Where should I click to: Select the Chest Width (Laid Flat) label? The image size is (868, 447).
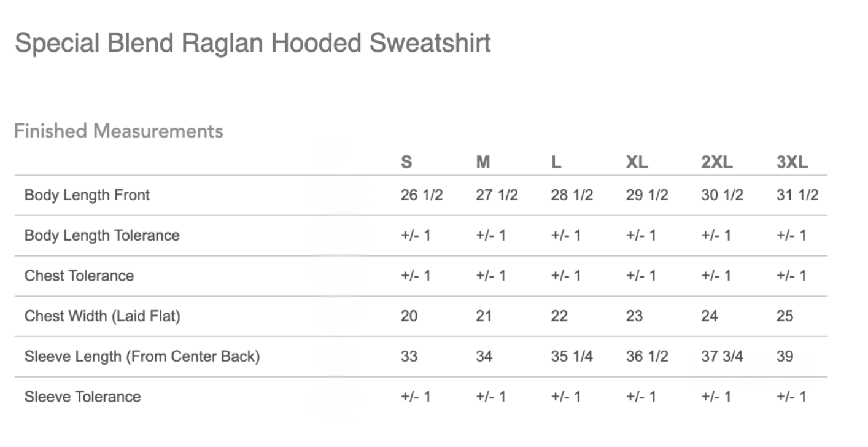(x=102, y=316)
